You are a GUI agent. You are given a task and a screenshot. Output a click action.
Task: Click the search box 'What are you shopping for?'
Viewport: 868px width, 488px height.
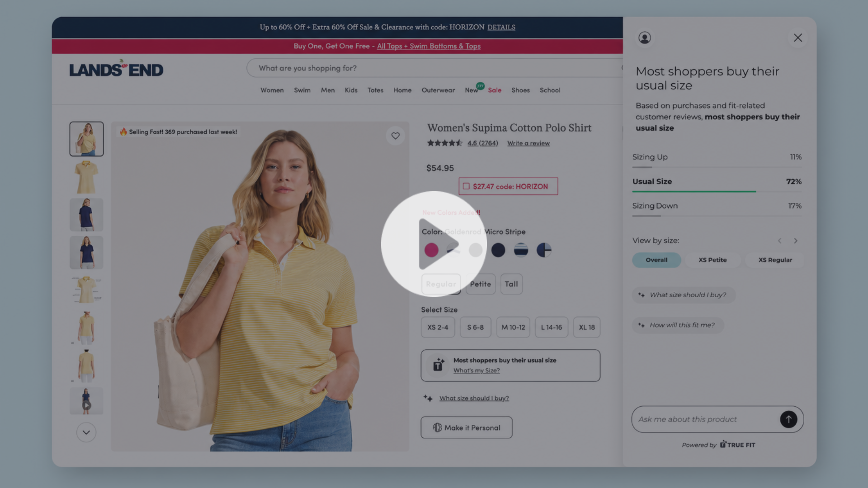coord(434,68)
